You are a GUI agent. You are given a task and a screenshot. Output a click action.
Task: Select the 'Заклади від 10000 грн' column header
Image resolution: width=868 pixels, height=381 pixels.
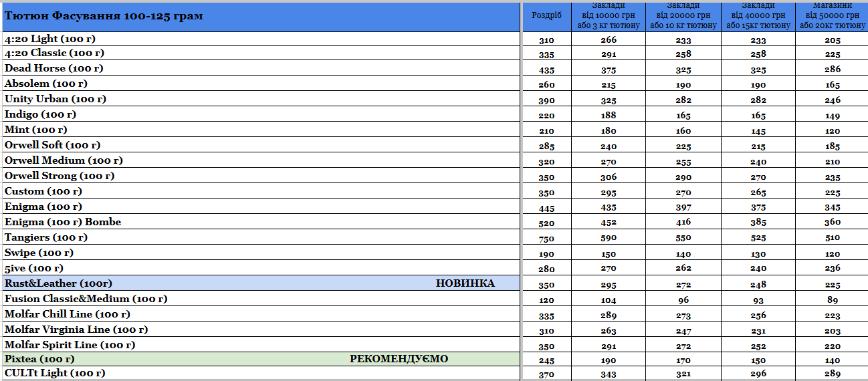coord(609,16)
